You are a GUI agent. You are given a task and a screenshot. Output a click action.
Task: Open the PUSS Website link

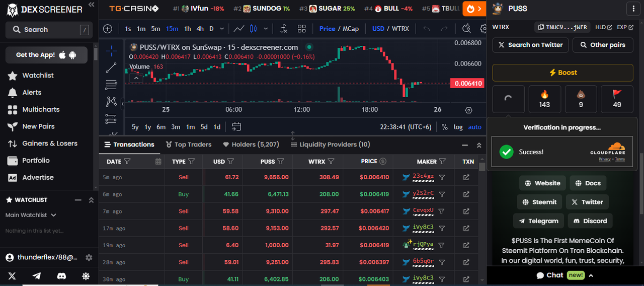[x=542, y=183]
